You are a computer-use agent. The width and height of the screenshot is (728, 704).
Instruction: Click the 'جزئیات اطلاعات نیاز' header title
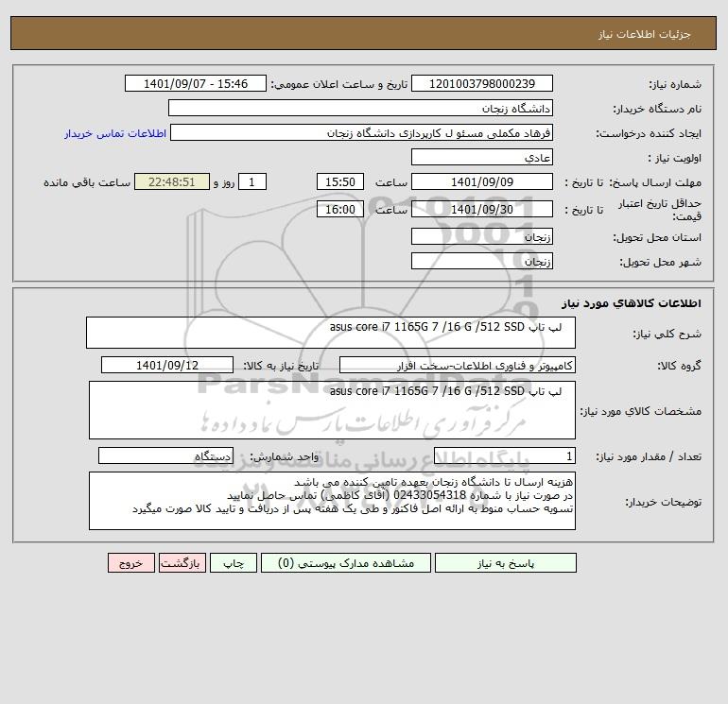coord(645,34)
